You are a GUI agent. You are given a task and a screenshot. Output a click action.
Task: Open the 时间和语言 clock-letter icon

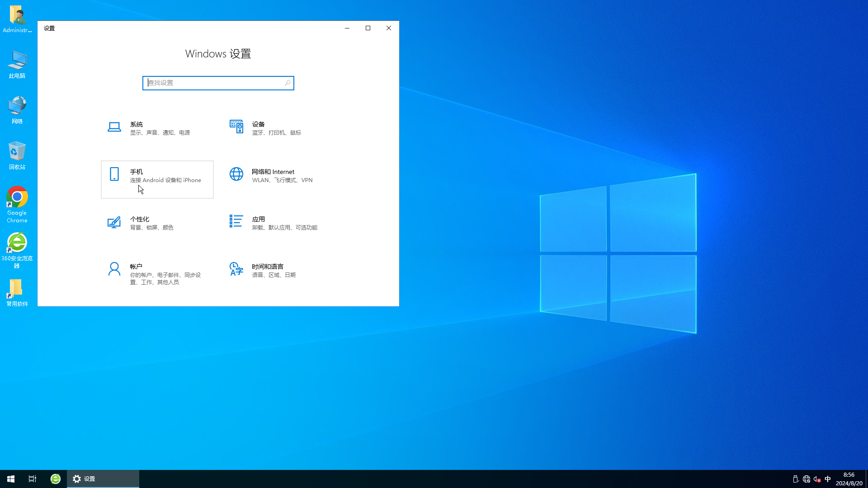(236, 269)
